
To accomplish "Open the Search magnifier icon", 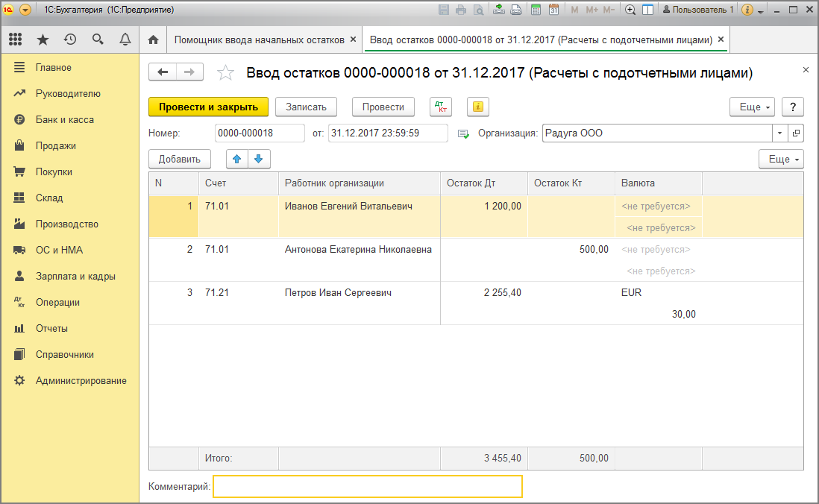I will 98,40.
